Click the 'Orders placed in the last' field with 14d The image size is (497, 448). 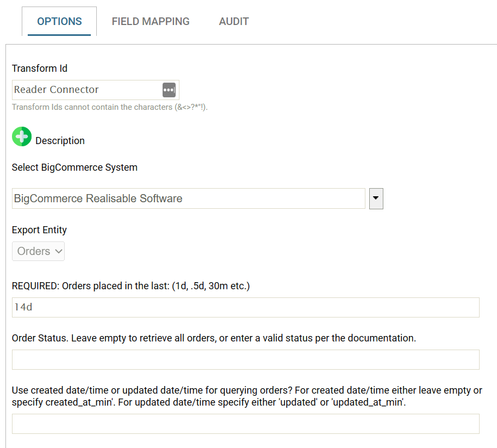click(246, 307)
